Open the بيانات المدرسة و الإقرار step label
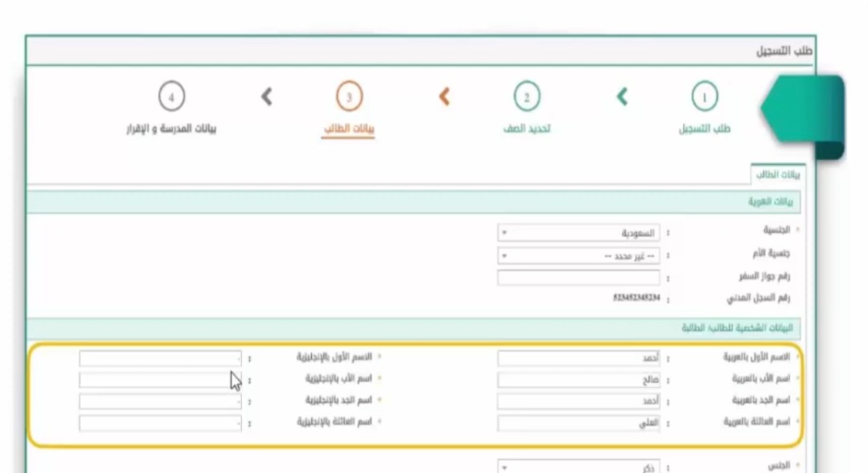Image resolution: width=868 pixels, height=473 pixels. [171, 129]
